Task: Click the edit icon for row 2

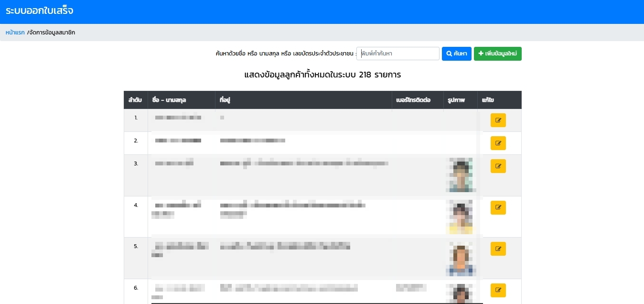Action: tap(498, 143)
